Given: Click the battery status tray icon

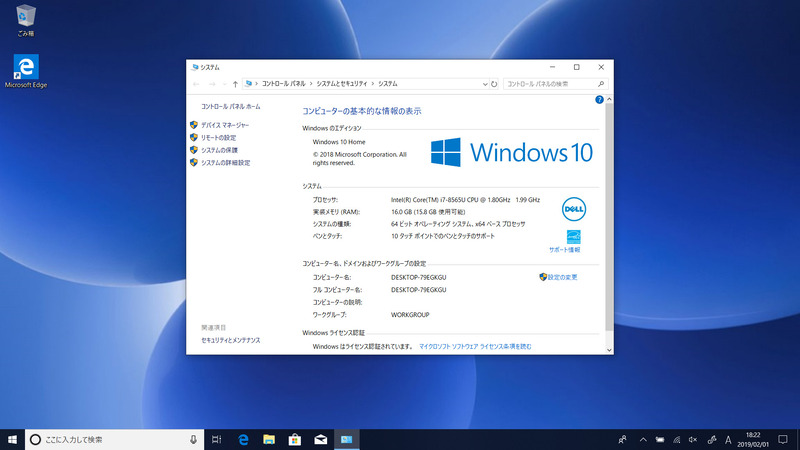Looking at the screenshot, I should click(660, 439).
